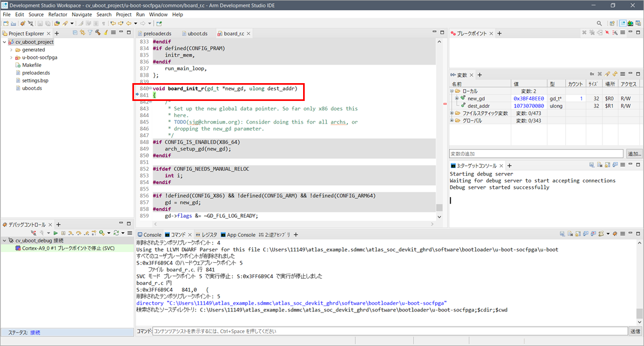
Task: Click the new wizard icon in main toolbar
Action: 6,23
